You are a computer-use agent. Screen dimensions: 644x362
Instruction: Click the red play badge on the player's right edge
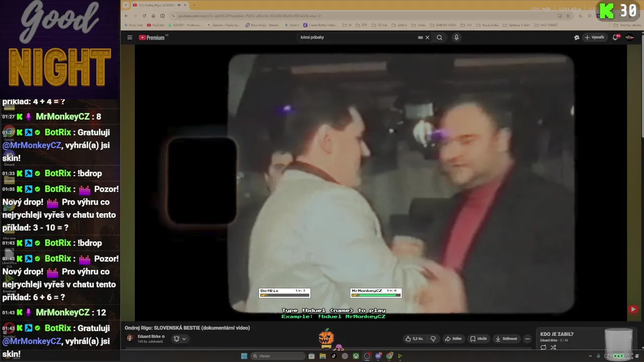633,310
